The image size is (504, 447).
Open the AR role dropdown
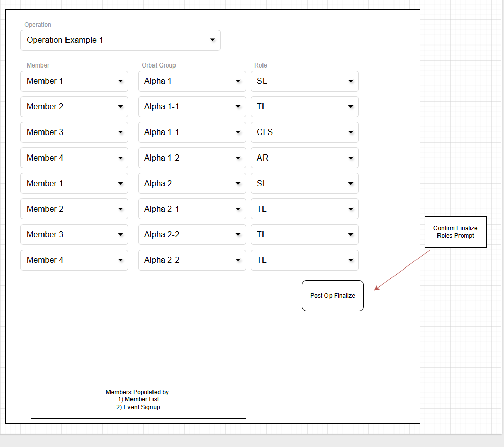coord(304,158)
